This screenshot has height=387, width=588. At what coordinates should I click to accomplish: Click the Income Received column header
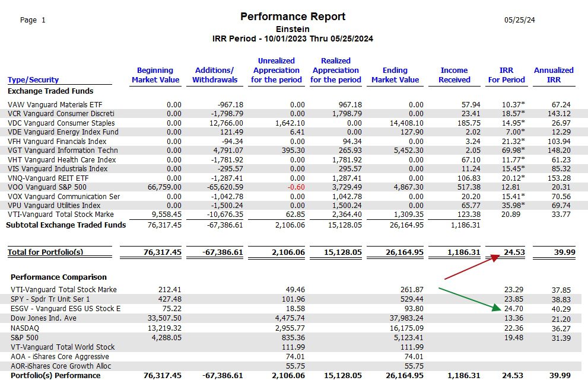pyautogui.click(x=454, y=75)
